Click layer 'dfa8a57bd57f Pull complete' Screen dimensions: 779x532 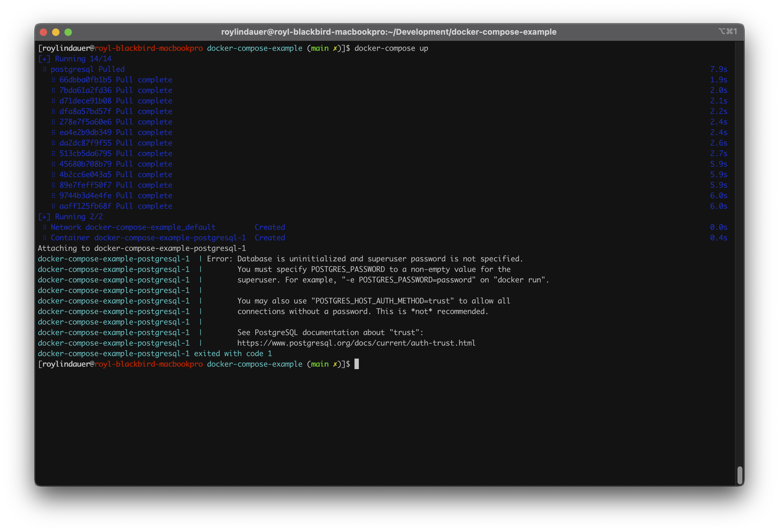point(116,111)
